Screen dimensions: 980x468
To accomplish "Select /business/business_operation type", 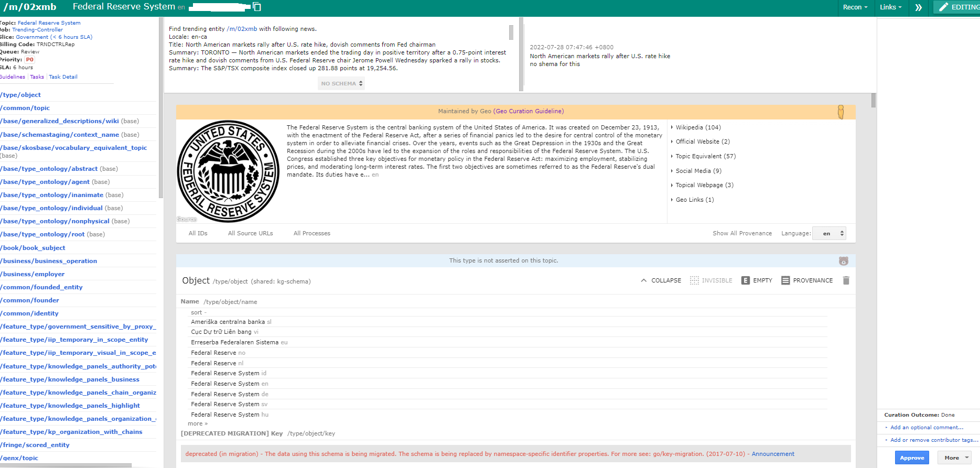I will (x=49, y=261).
